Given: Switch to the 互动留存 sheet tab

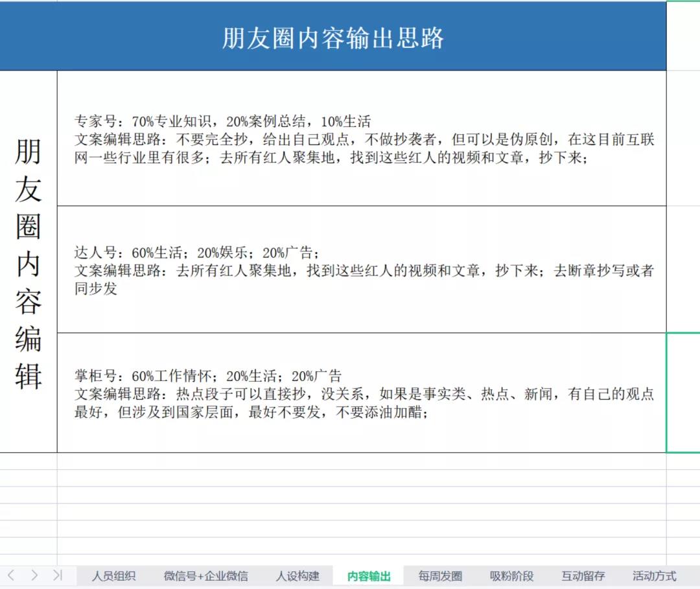Looking at the screenshot, I should pyautogui.click(x=583, y=576).
